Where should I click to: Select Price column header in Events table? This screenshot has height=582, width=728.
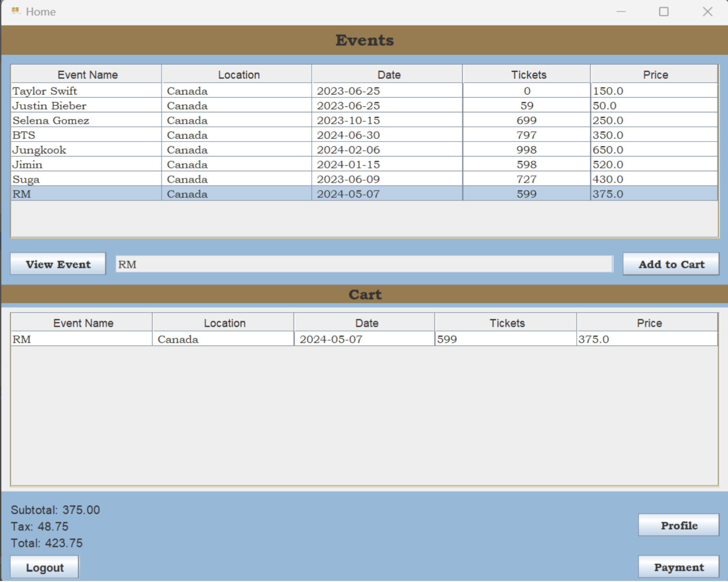click(x=654, y=74)
